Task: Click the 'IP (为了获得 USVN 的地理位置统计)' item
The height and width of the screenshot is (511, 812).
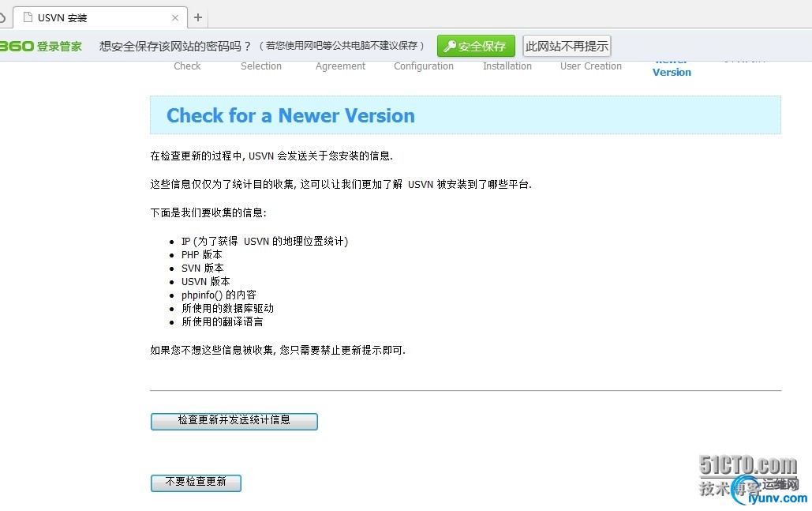Action: (264, 241)
